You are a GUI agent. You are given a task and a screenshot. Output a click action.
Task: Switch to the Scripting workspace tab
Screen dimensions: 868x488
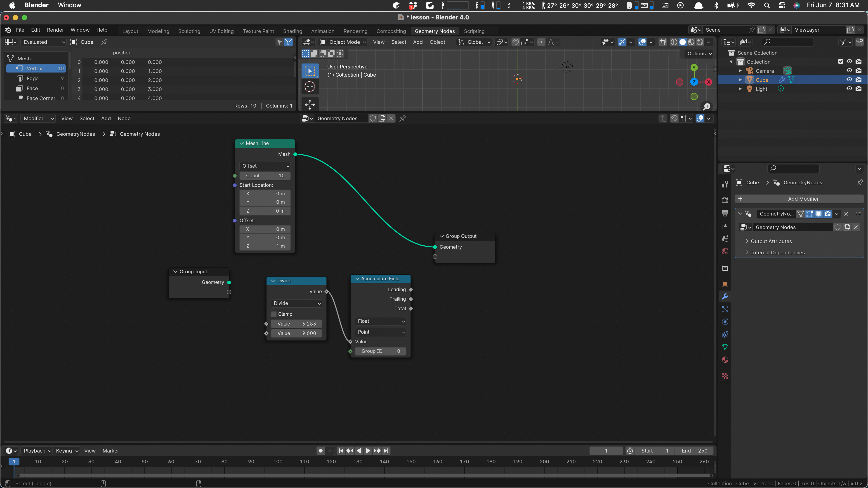(x=474, y=31)
